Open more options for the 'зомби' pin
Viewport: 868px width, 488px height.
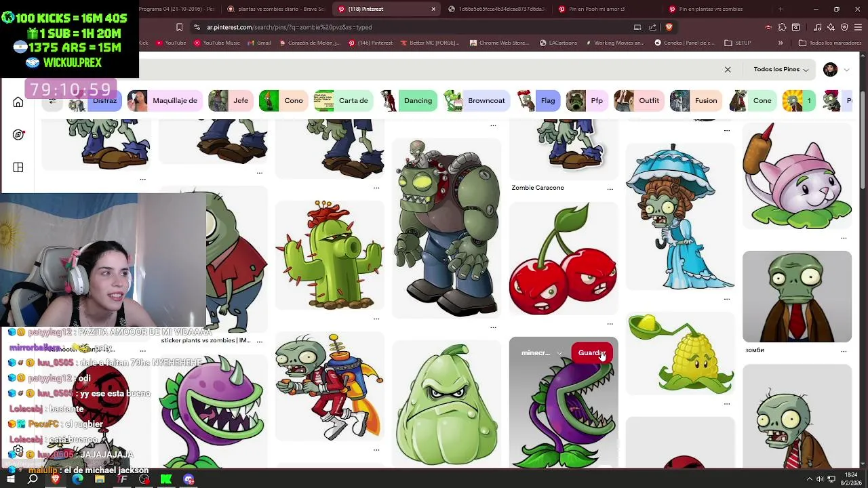click(844, 350)
